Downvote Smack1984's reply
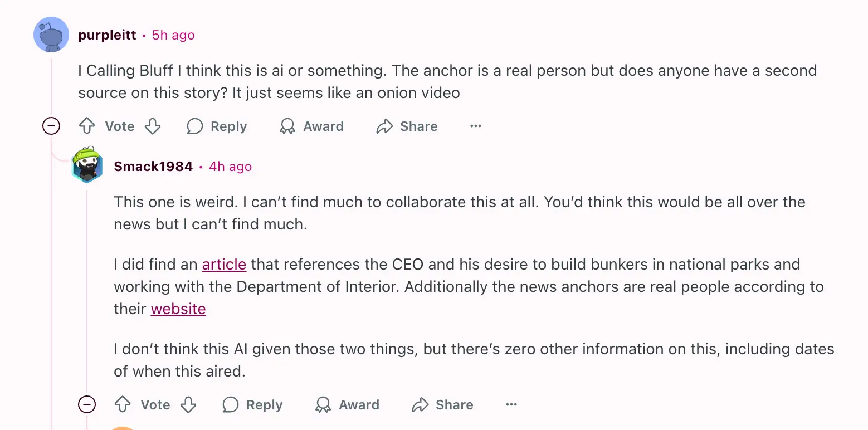This screenshot has height=430, width=868. [x=189, y=405]
